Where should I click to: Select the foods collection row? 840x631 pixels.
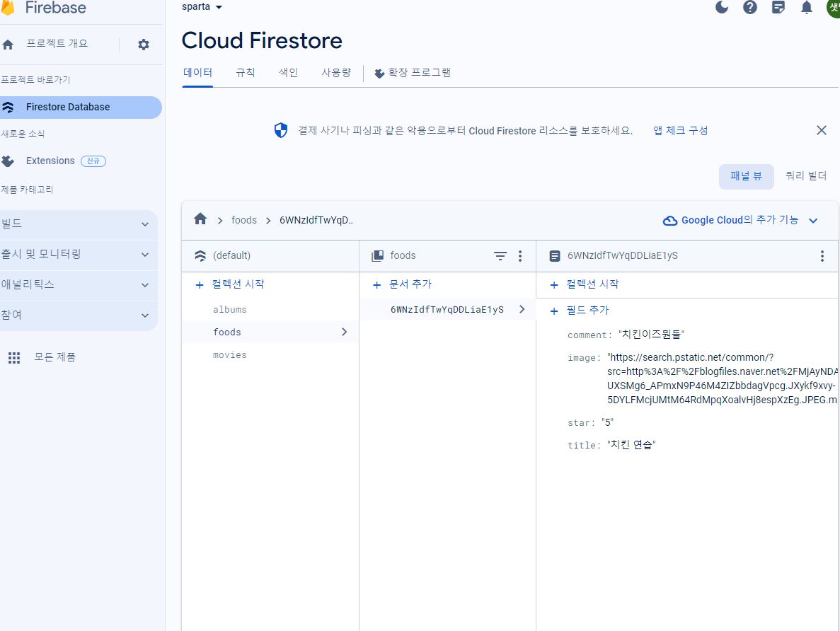[x=270, y=332]
